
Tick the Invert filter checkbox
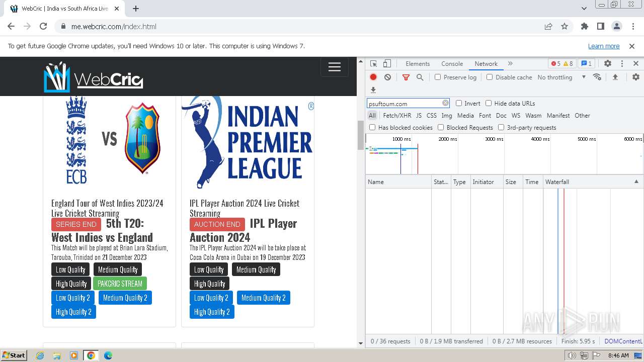(x=459, y=104)
